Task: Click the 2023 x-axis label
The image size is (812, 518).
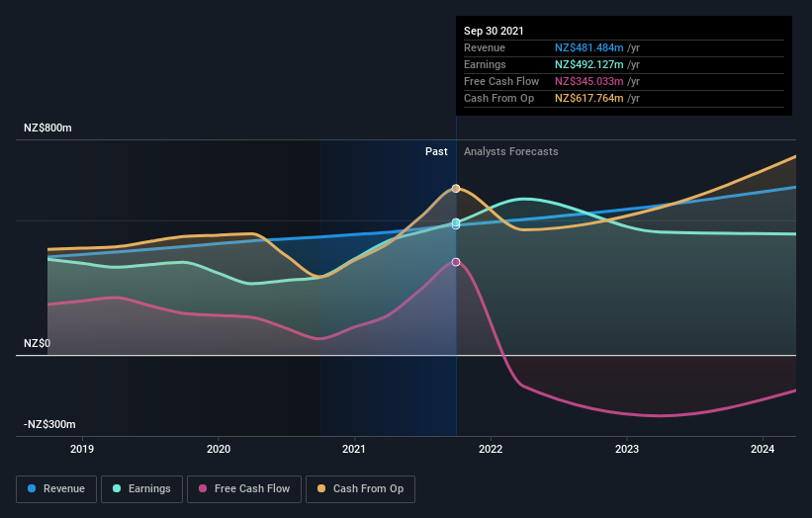Action: coord(627,449)
